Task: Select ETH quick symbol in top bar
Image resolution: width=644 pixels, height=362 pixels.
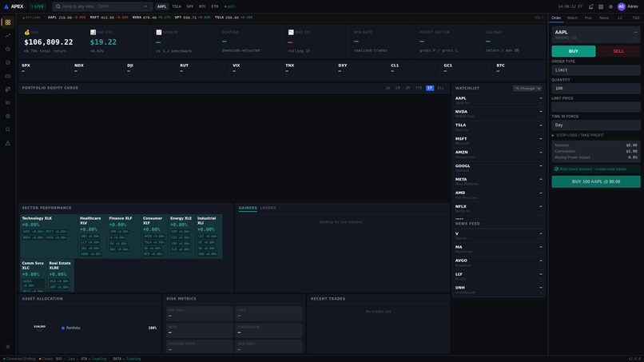Action: 215,6
